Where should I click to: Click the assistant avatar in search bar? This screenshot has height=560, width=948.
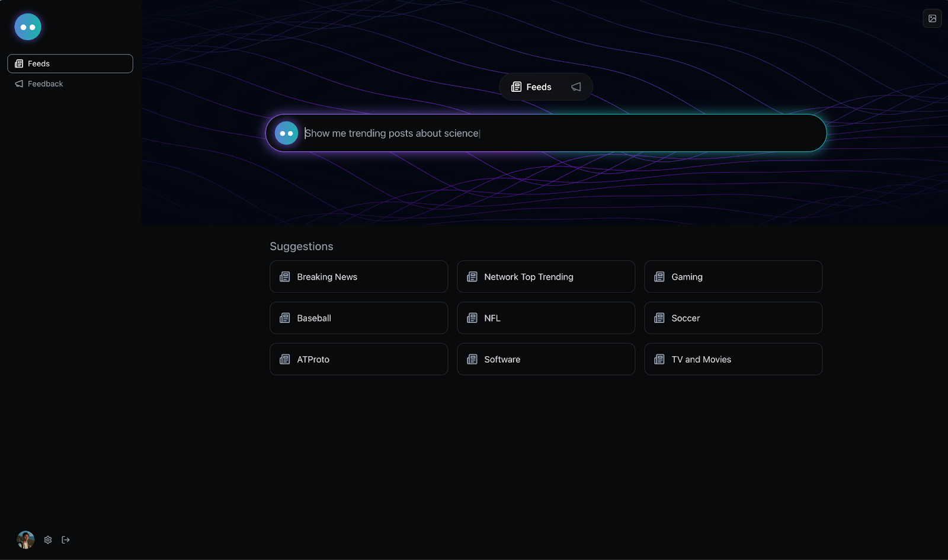coord(286,133)
